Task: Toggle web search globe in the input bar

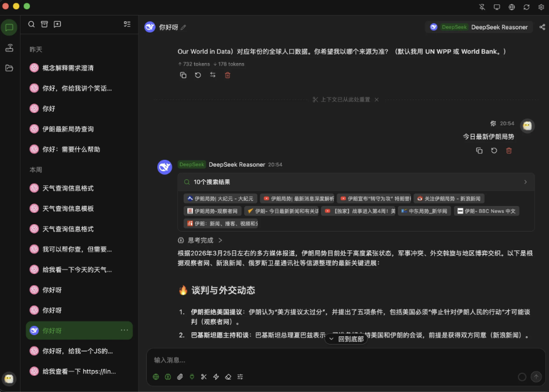Action: tap(155, 376)
